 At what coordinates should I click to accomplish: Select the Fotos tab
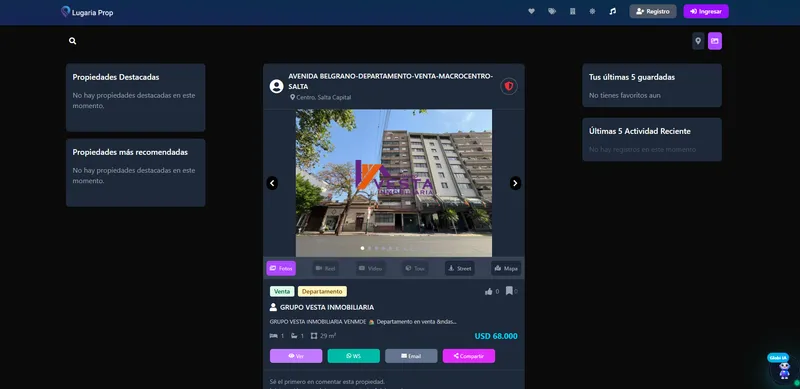click(x=281, y=268)
